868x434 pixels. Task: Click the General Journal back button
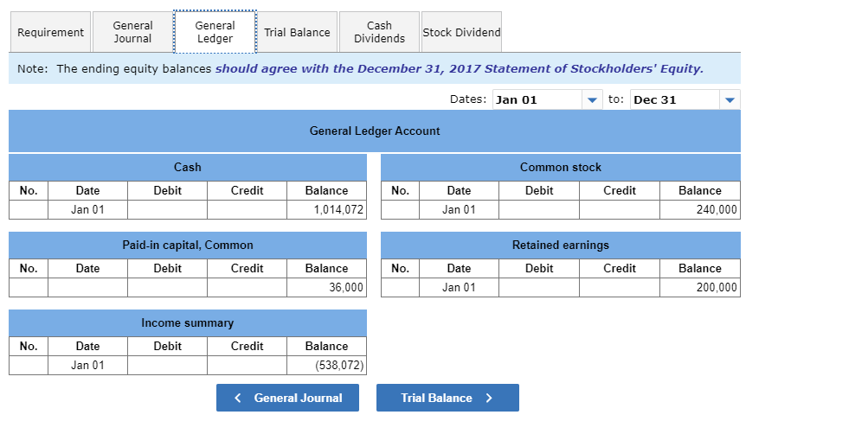pyautogui.click(x=287, y=398)
